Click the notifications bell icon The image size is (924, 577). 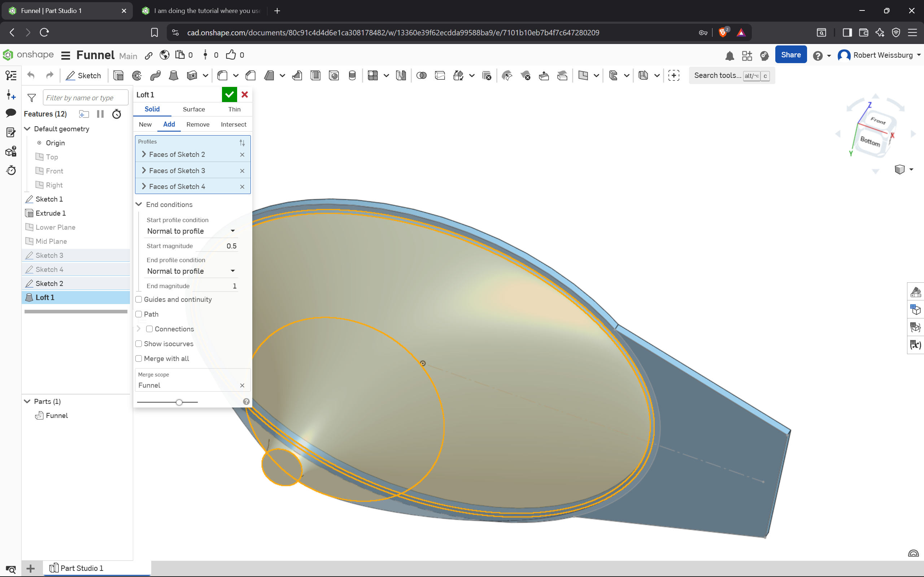(729, 56)
